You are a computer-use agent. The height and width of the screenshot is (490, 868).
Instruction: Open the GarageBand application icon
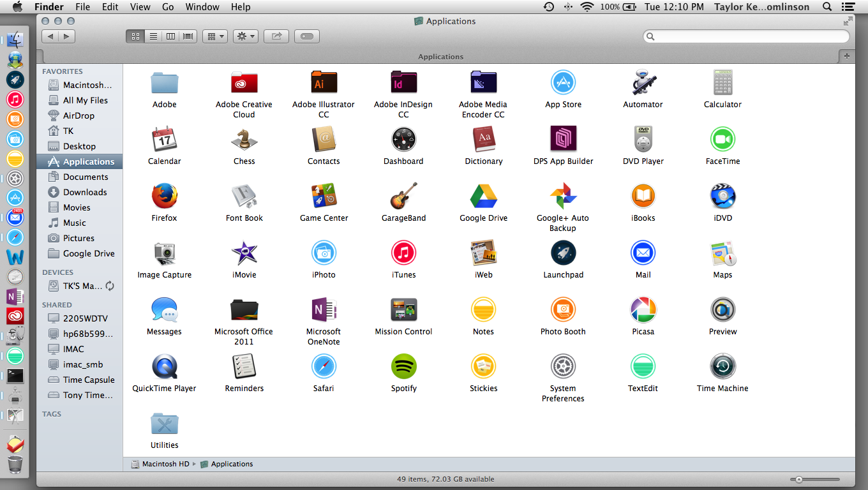coord(403,197)
